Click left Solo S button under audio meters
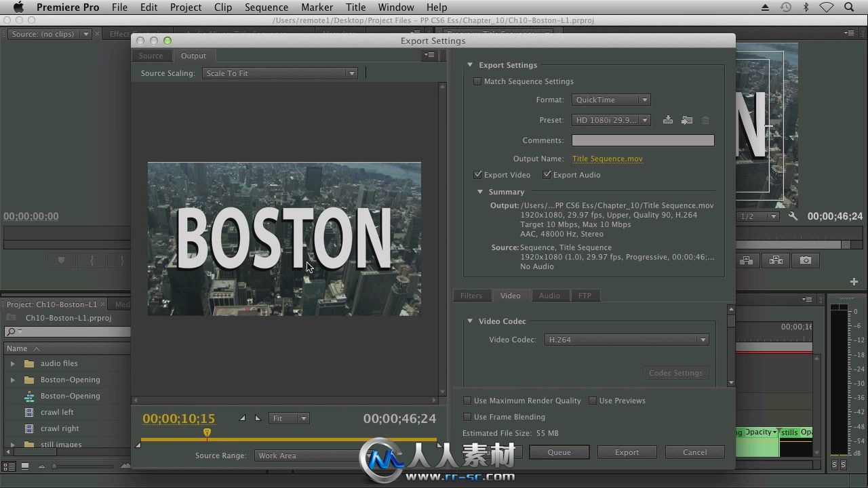Viewport: 868px width, 488px height. (834, 465)
